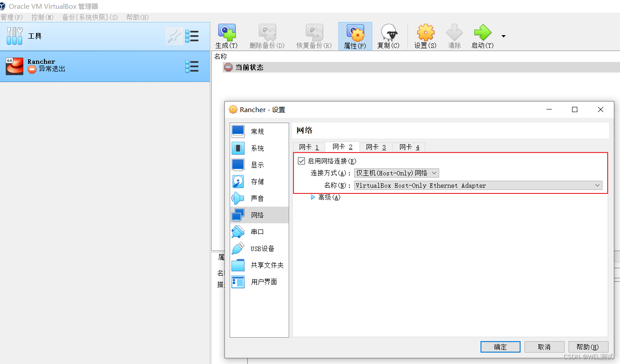Switch to 网卡 4 tab
The height and width of the screenshot is (364, 620).
tap(409, 147)
